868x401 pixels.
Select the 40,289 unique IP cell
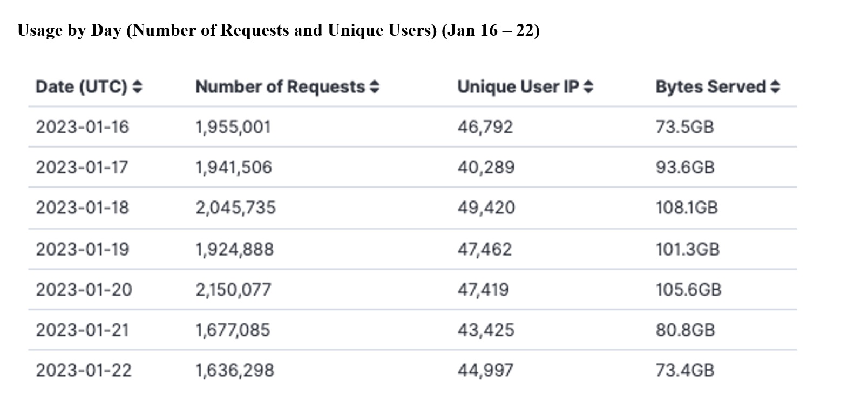click(x=486, y=167)
